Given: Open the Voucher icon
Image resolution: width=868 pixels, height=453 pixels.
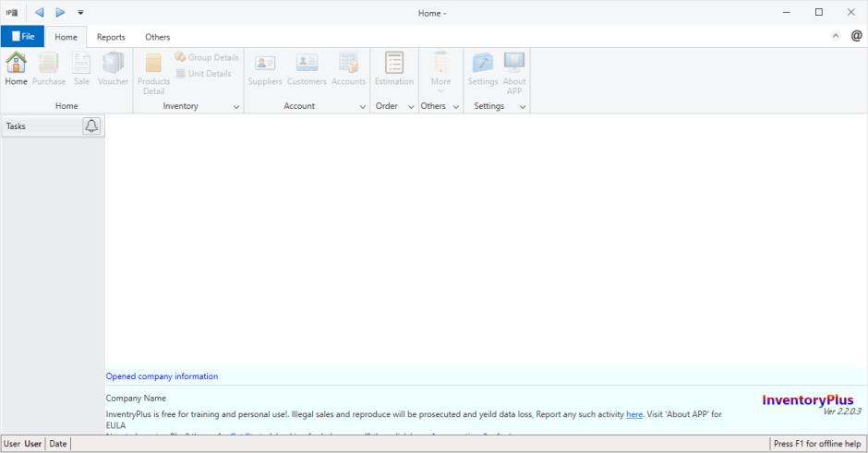Looking at the screenshot, I should pyautogui.click(x=113, y=69).
